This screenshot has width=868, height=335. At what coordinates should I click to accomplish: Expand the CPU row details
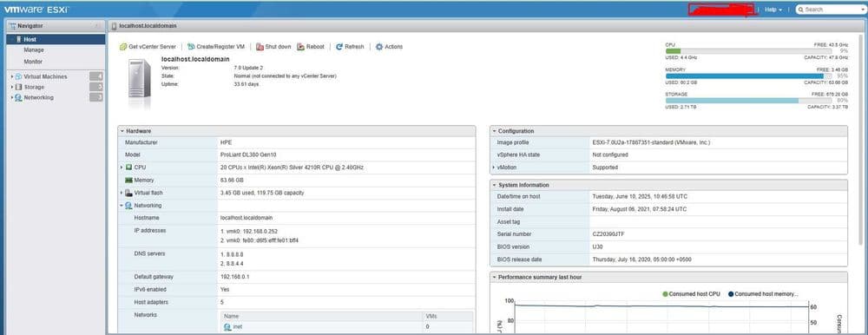[122, 167]
